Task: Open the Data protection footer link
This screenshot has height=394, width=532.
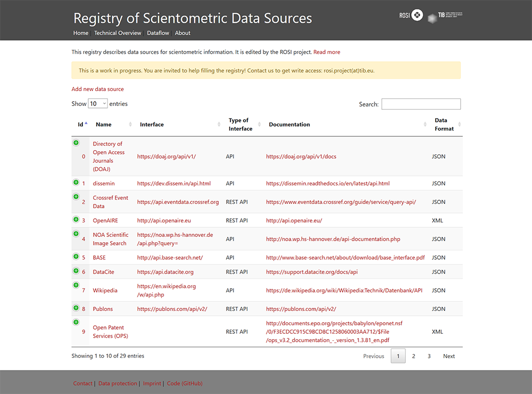Action: [x=118, y=383]
